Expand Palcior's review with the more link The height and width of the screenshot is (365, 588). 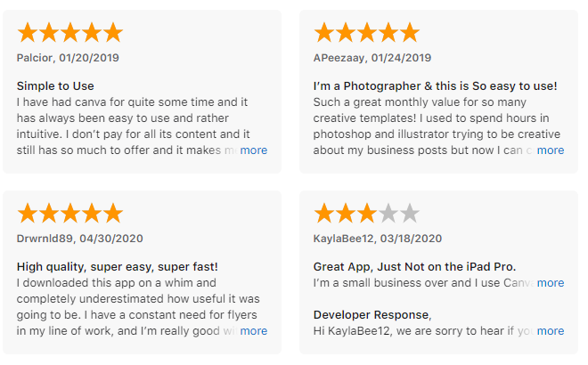tap(254, 150)
